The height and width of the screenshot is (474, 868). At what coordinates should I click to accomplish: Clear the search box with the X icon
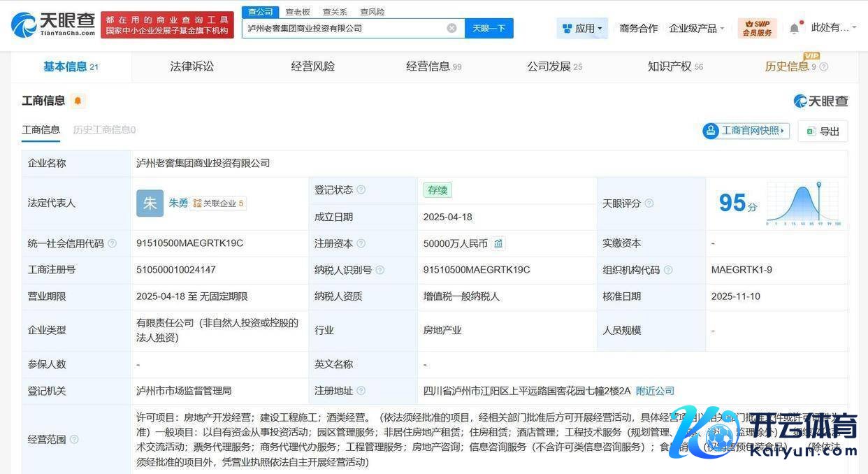point(451,28)
